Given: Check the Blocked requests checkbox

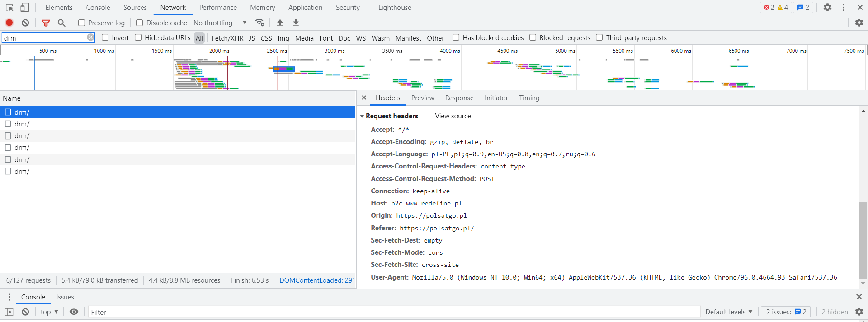Looking at the screenshot, I should pyautogui.click(x=533, y=37).
